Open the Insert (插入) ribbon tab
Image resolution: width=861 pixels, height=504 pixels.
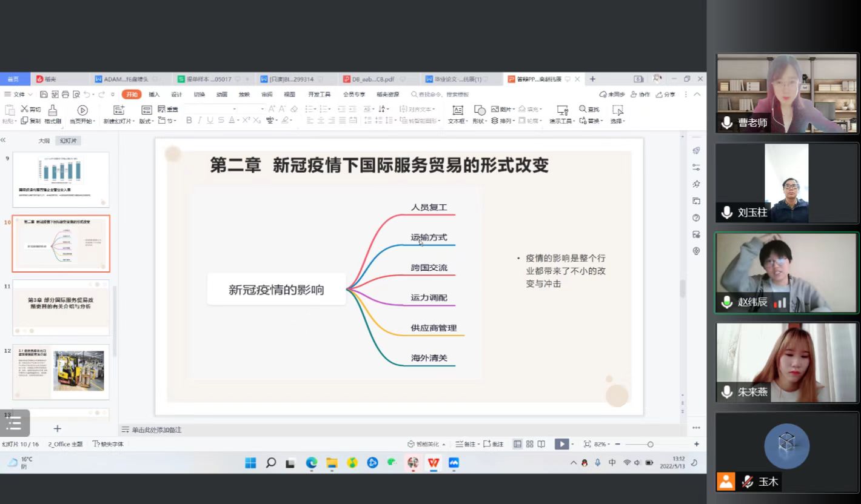(x=154, y=94)
